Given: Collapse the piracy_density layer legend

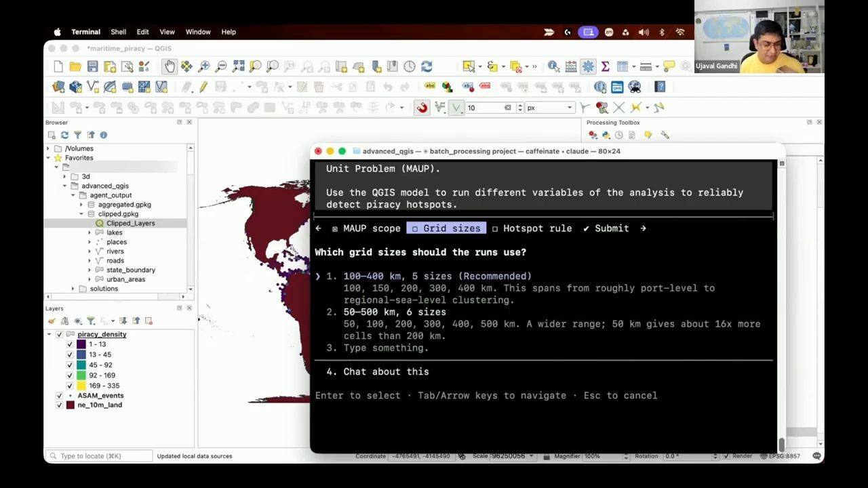Looking at the screenshot, I should click(49, 334).
